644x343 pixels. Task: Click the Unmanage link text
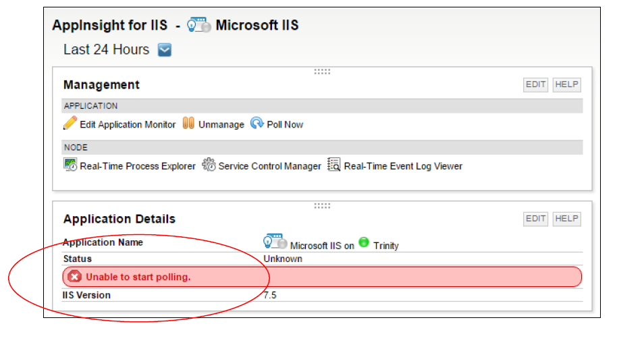[x=221, y=124]
